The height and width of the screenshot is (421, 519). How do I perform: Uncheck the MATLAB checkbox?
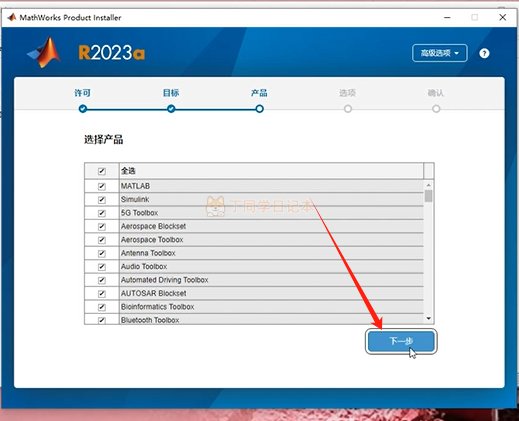102,186
